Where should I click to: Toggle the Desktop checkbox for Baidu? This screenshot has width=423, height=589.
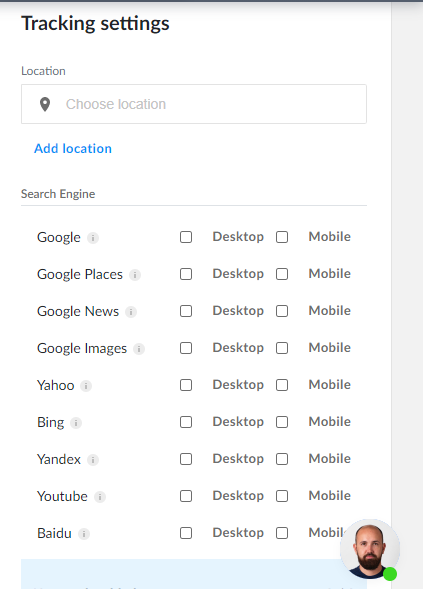(186, 533)
